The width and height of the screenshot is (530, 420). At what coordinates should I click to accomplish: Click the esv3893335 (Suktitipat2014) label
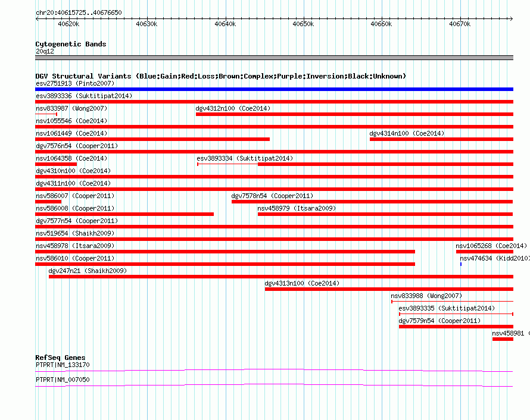point(447,308)
